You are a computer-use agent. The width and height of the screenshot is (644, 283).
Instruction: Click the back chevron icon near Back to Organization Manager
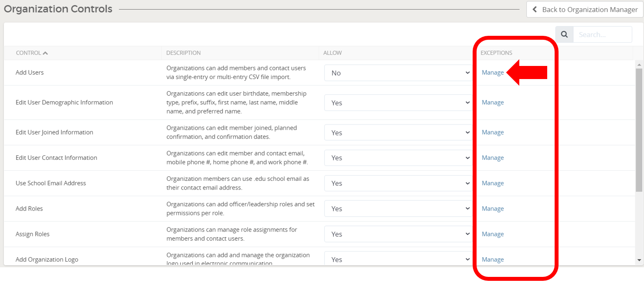tap(534, 9)
